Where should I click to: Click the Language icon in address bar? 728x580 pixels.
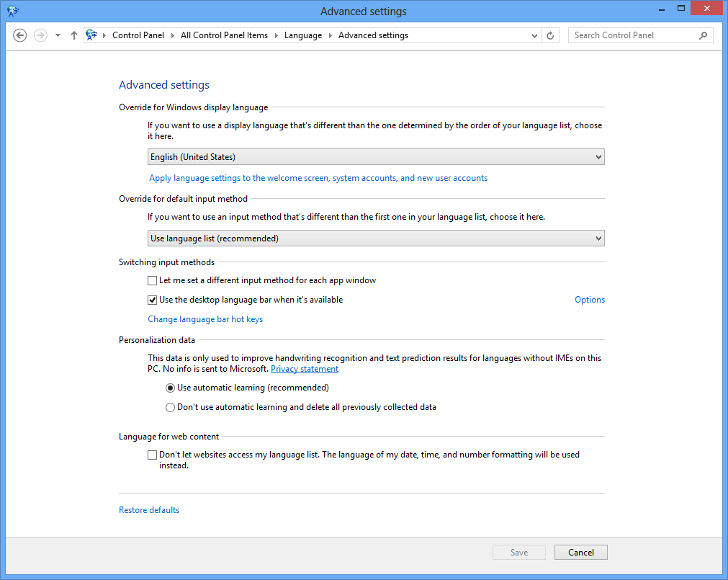[x=92, y=35]
